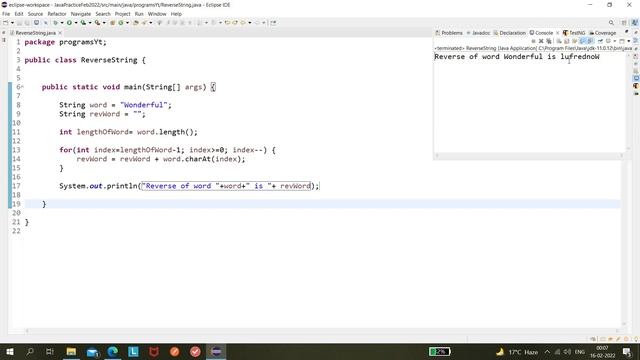This screenshot has height=360, width=640.
Task: Collapse the main method fold at line 6
Action: coord(22,87)
